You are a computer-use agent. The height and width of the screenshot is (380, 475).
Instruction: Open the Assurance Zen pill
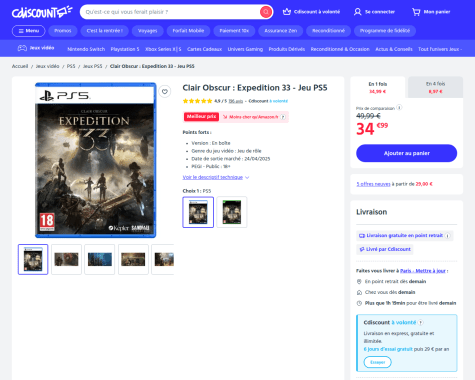tap(280, 31)
